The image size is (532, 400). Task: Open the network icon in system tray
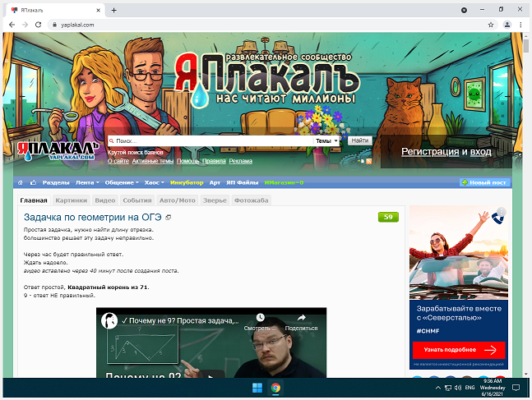(x=448, y=388)
